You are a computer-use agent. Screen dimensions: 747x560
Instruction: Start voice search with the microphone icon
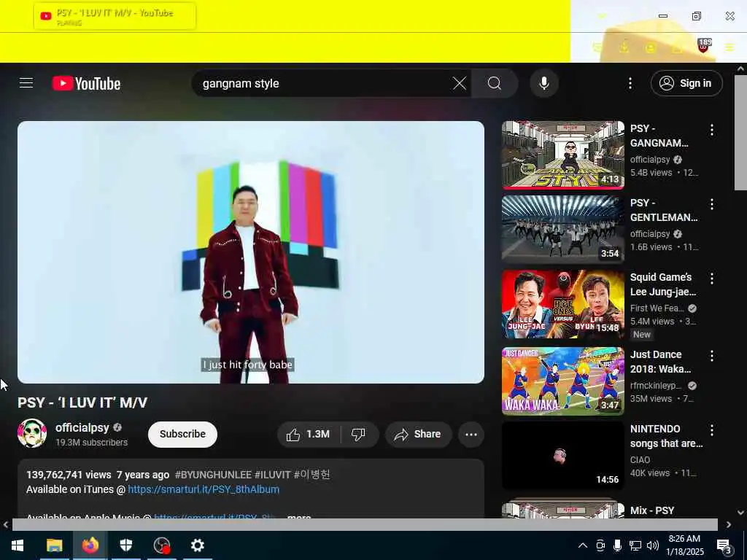[543, 83]
